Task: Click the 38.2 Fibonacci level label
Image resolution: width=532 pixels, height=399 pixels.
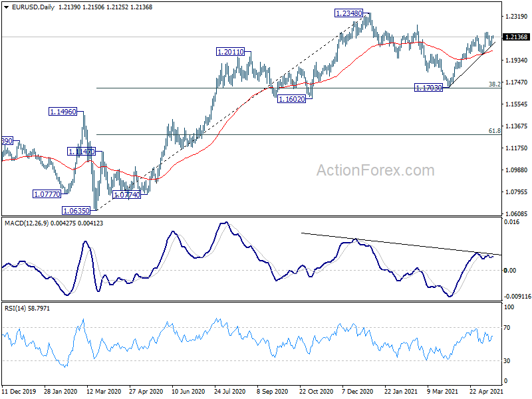Action: point(495,84)
